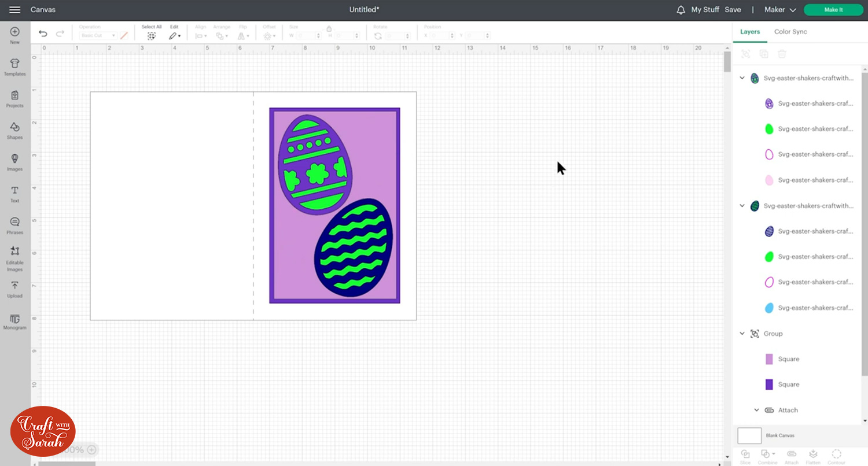This screenshot has height=466, width=868.
Task: Select the Text tool
Action: pos(14,194)
